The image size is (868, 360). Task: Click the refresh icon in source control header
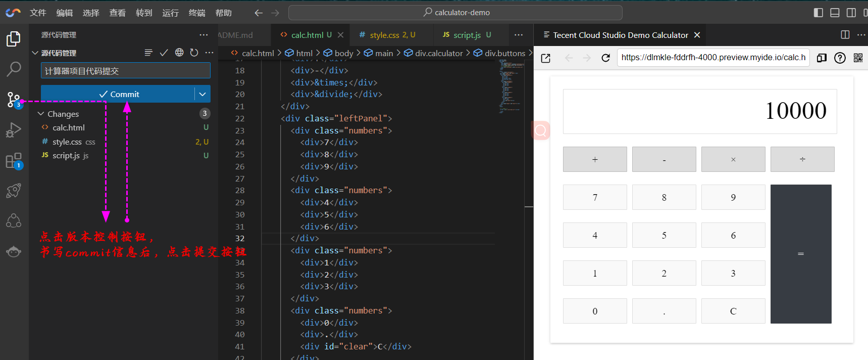coord(194,53)
